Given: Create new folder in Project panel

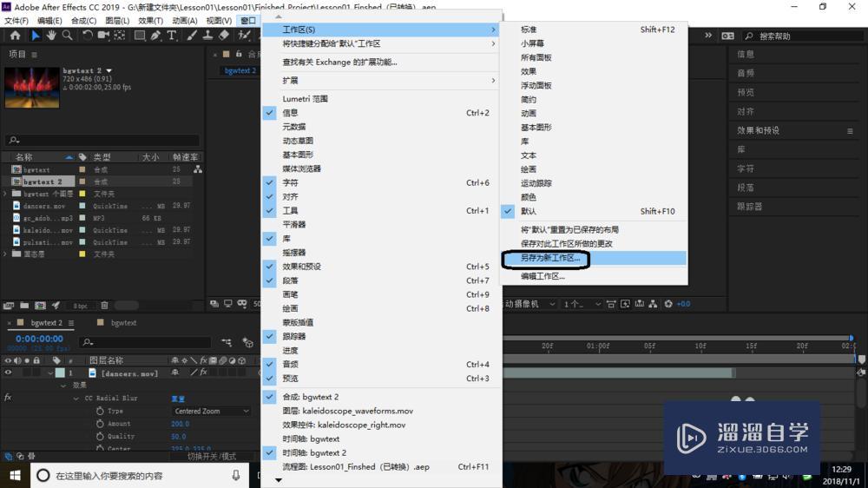Looking at the screenshot, I should point(24,305).
